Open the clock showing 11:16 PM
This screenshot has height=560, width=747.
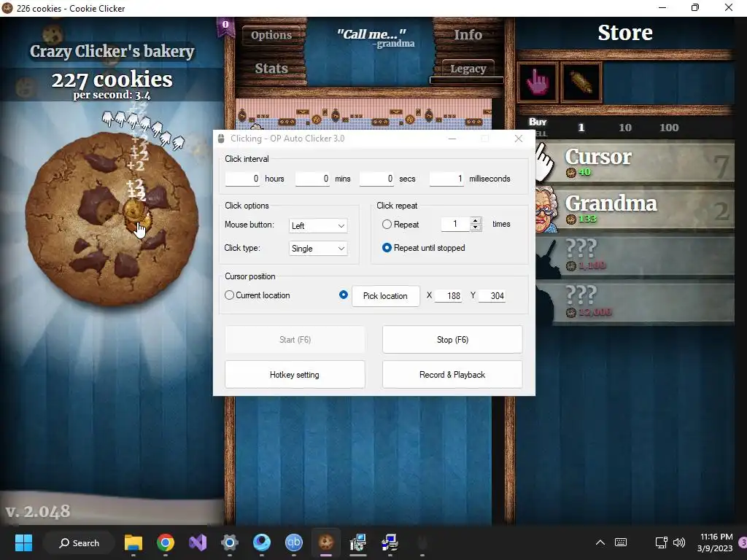pyautogui.click(x=716, y=542)
